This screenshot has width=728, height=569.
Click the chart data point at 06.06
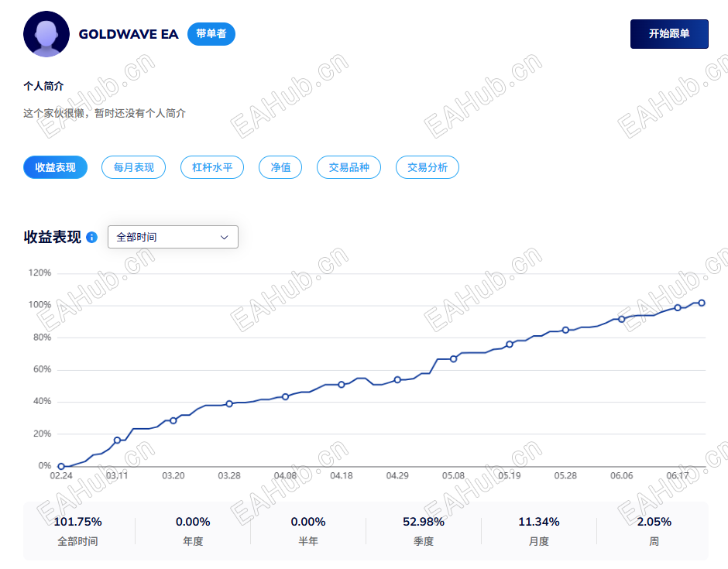[622, 319]
